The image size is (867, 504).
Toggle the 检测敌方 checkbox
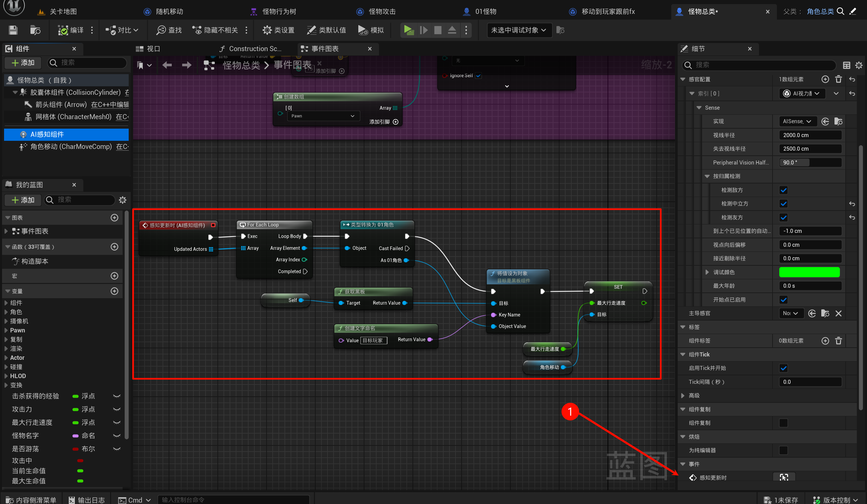(783, 190)
